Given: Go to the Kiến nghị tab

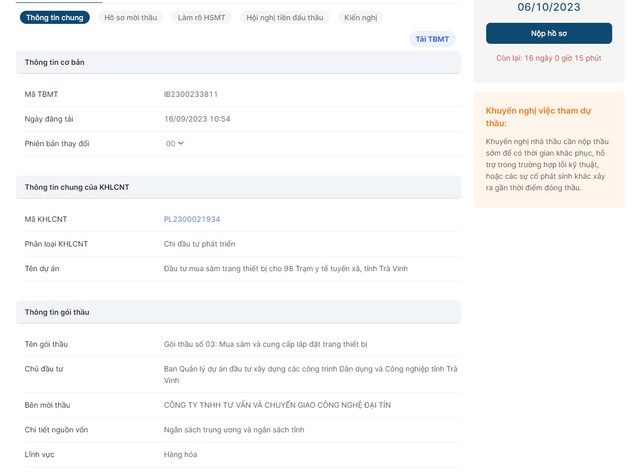Looking at the screenshot, I should point(360,18).
